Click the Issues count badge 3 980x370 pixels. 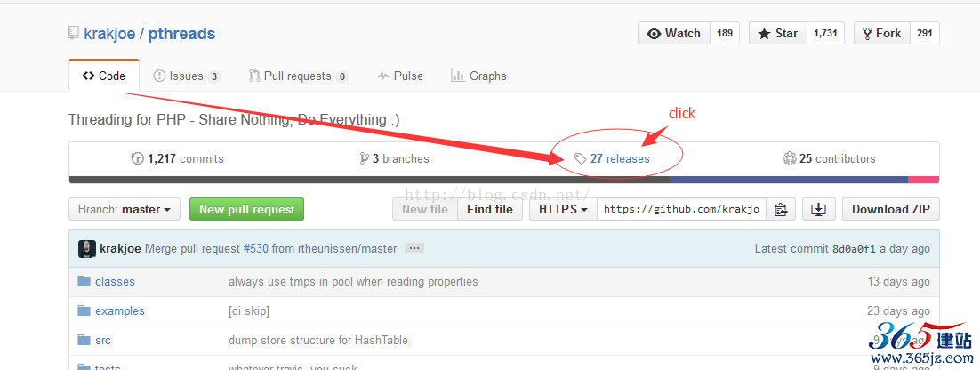tap(213, 76)
